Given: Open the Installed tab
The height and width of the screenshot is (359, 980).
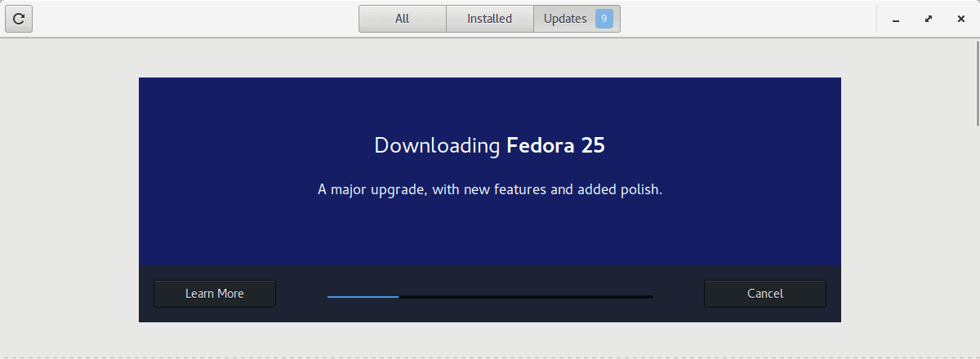Looking at the screenshot, I should (490, 19).
